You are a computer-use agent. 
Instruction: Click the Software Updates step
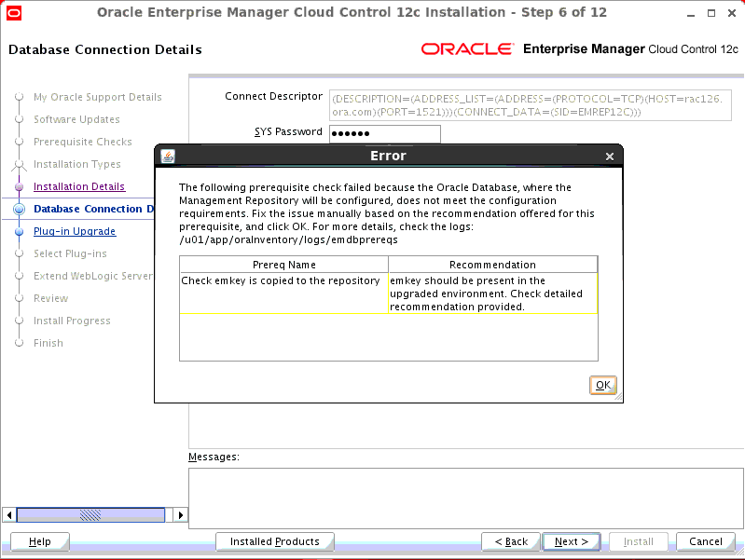coord(76,119)
